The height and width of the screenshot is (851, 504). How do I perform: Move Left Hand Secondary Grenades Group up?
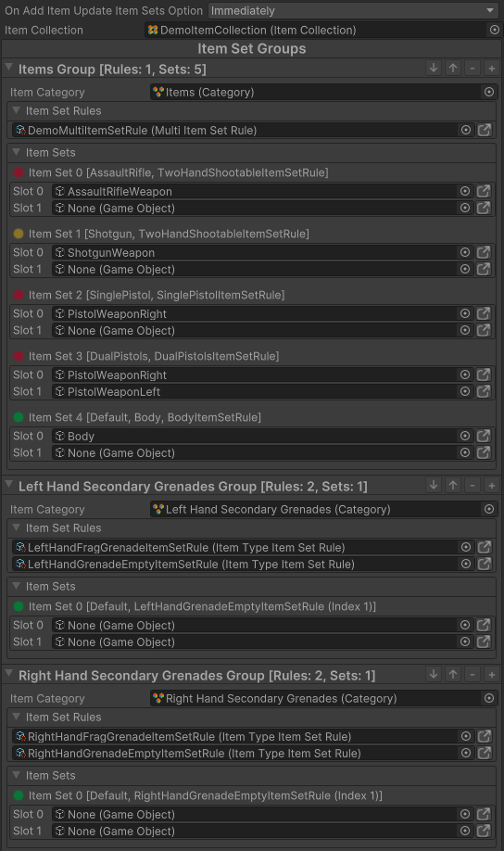tap(453, 485)
